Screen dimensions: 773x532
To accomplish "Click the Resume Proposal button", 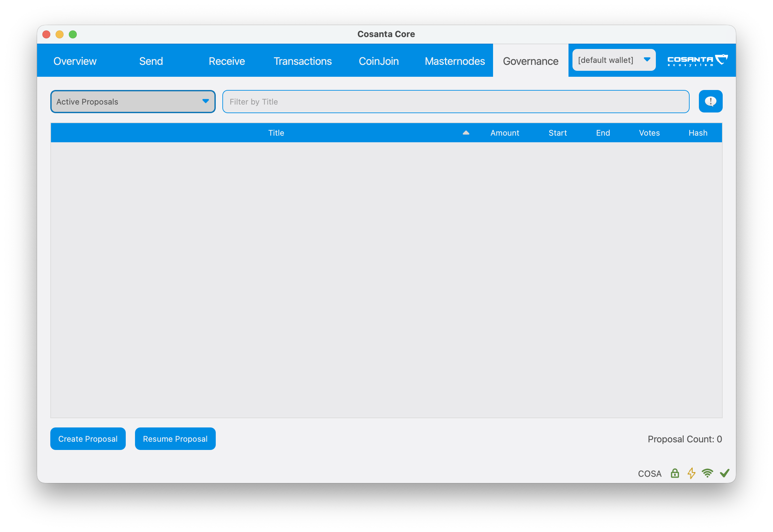I will click(175, 439).
